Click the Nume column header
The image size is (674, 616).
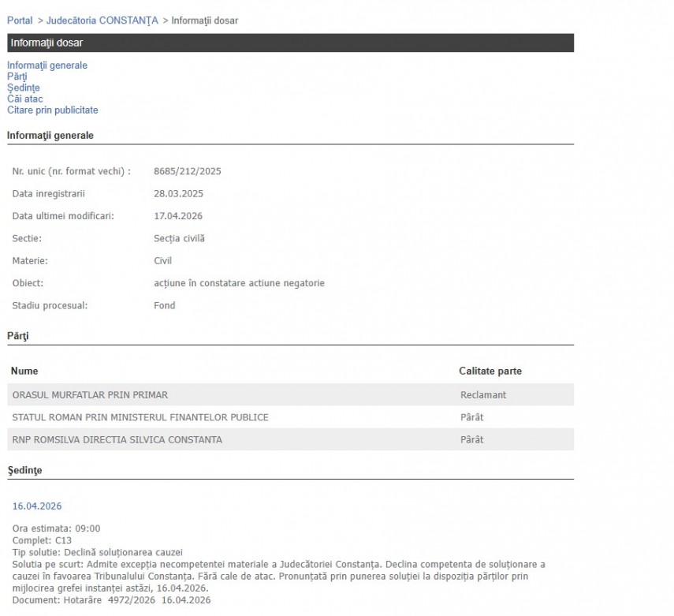(25, 371)
